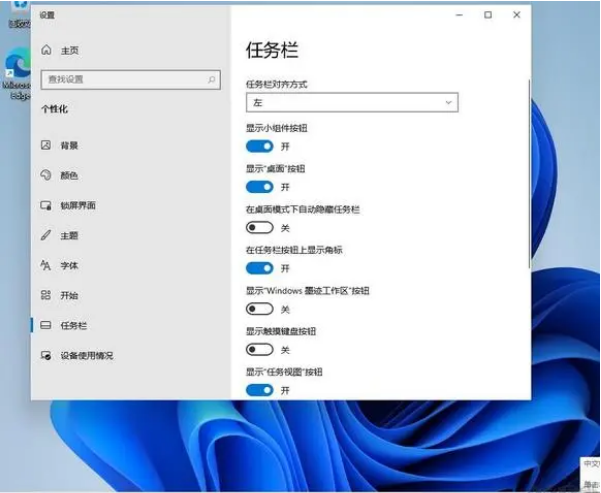Click the Colors (颜色) palette icon
Viewport: 601px width, 493px height.
(46, 175)
